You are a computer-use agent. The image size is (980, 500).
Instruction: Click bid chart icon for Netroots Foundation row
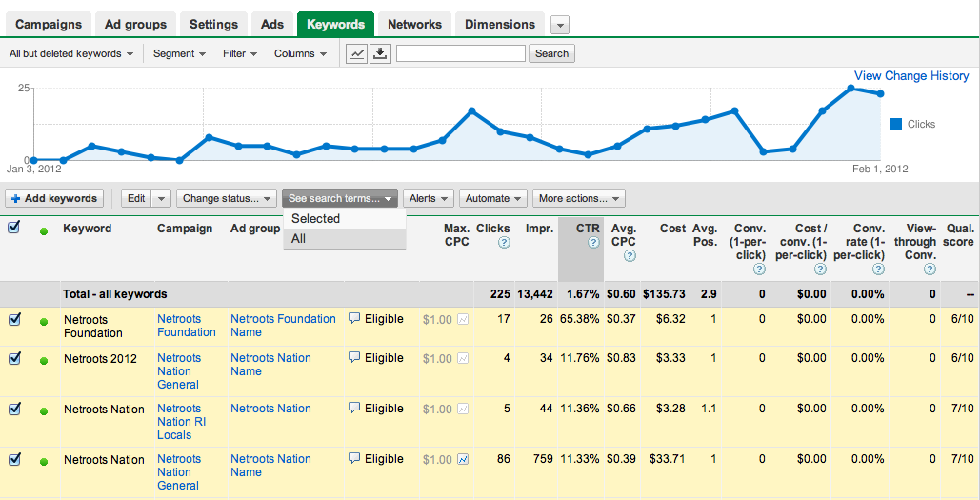pyautogui.click(x=463, y=319)
